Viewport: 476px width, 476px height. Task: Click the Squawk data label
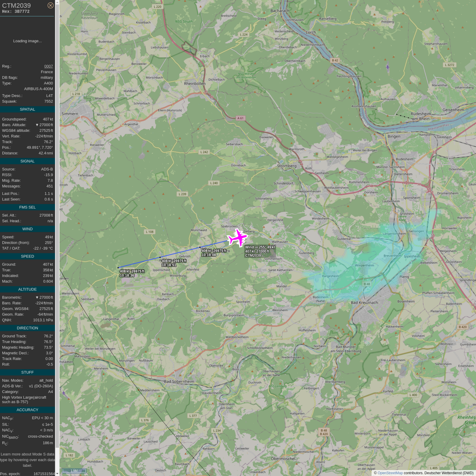(x=9, y=101)
